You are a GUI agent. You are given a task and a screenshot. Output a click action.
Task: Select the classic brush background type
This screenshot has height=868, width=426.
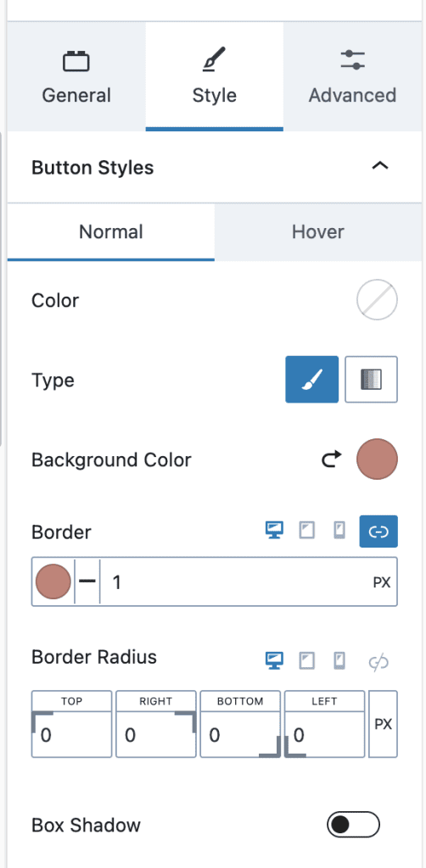coord(312,379)
